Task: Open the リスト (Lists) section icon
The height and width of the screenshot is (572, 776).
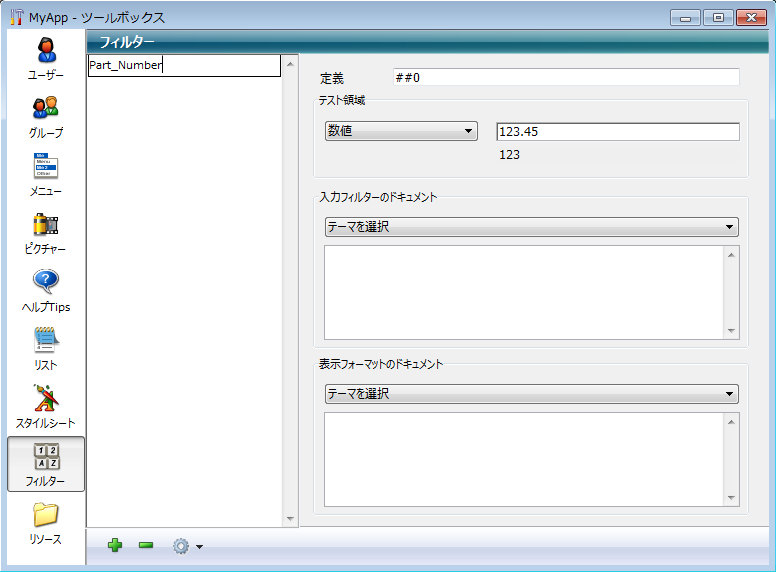Action: tap(45, 340)
